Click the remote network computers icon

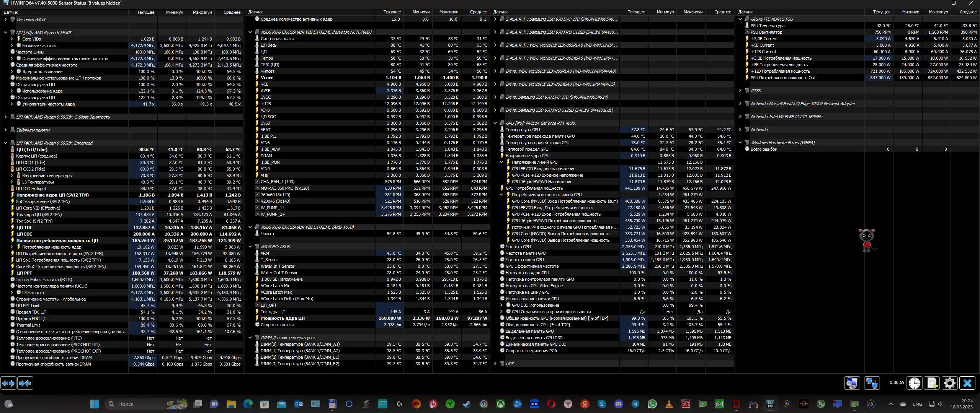tap(872, 383)
